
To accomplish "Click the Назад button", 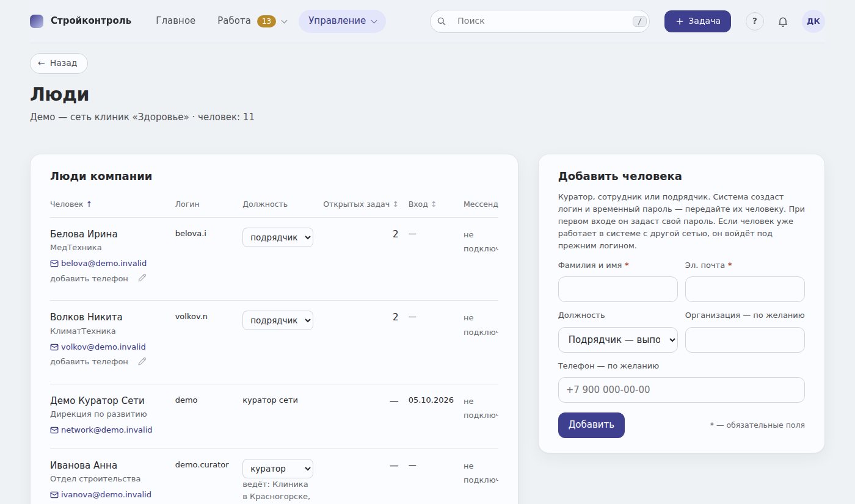I will [59, 63].
